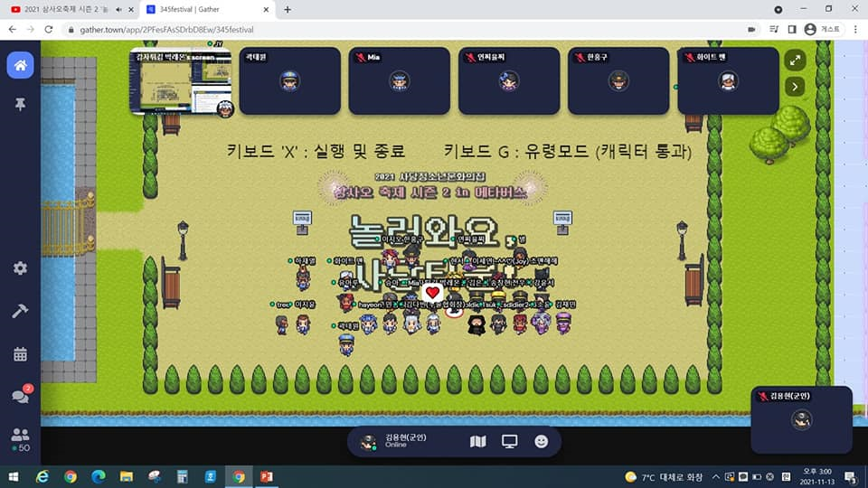Expand video tiles to fullscreen
The height and width of the screenshot is (488, 868).
pyautogui.click(x=795, y=61)
